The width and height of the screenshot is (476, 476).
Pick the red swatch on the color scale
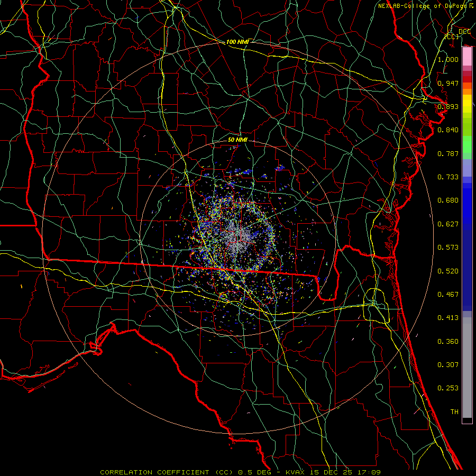click(x=467, y=79)
